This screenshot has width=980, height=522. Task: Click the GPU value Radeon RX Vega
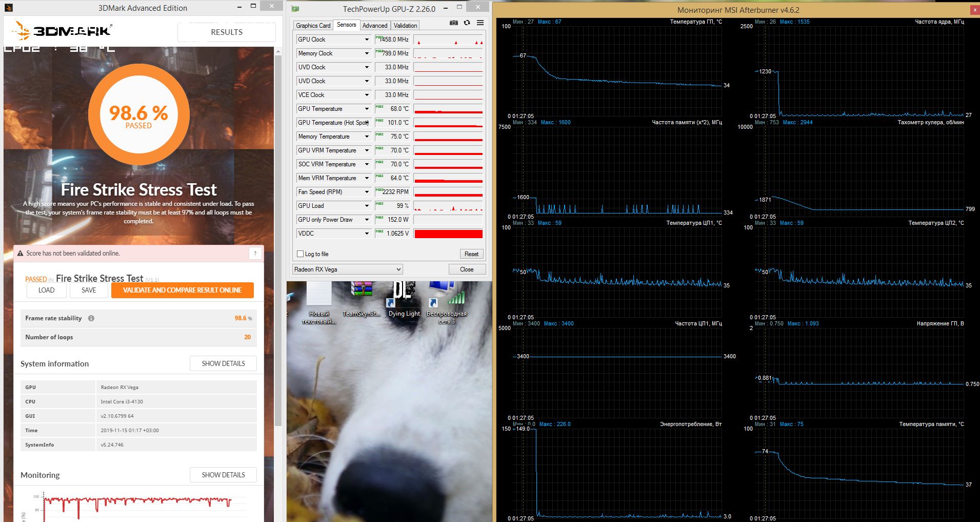pos(119,388)
